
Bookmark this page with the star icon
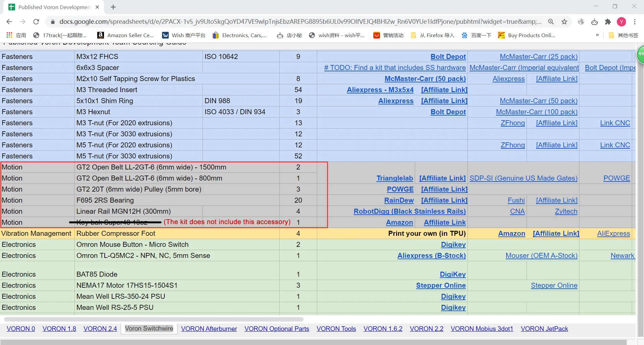point(565,22)
